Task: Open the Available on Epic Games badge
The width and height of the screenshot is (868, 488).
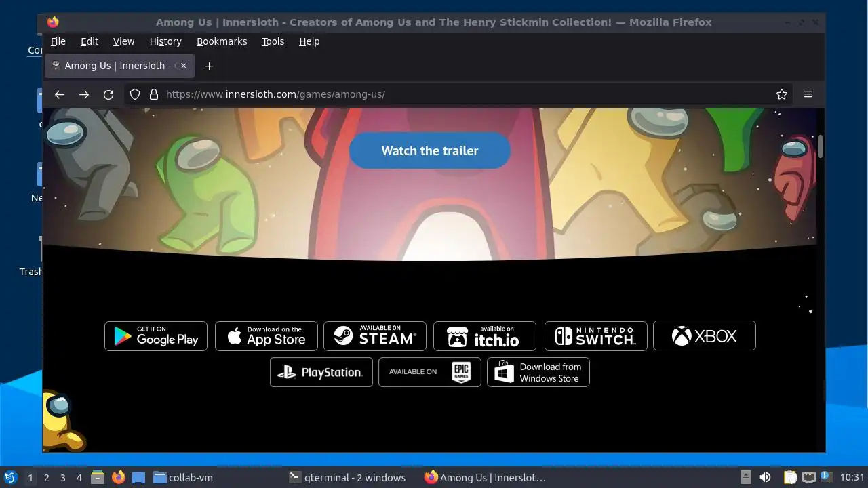Action: (430, 372)
